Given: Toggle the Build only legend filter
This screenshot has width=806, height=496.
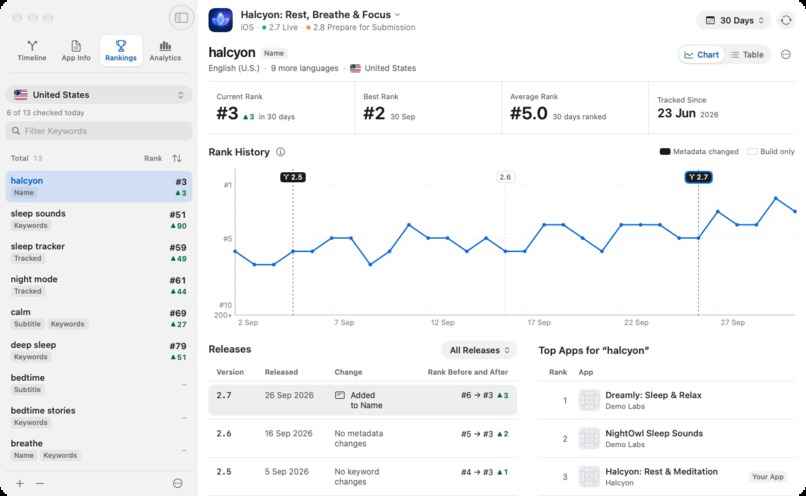Looking at the screenshot, I should coord(771,152).
